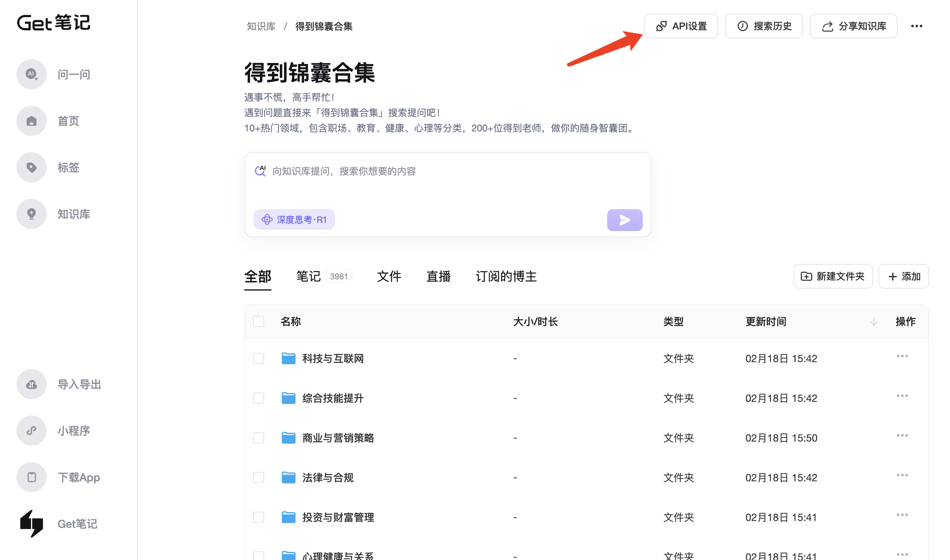Viewport: 950px width, 560px height.
Task: Click the 知识库 breadcrumb link
Action: click(261, 26)
